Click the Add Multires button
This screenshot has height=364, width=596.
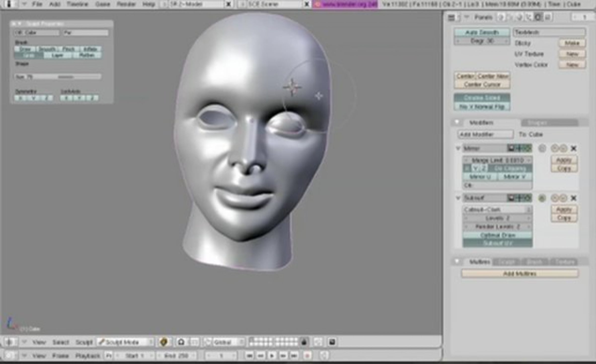click(520, 274)
